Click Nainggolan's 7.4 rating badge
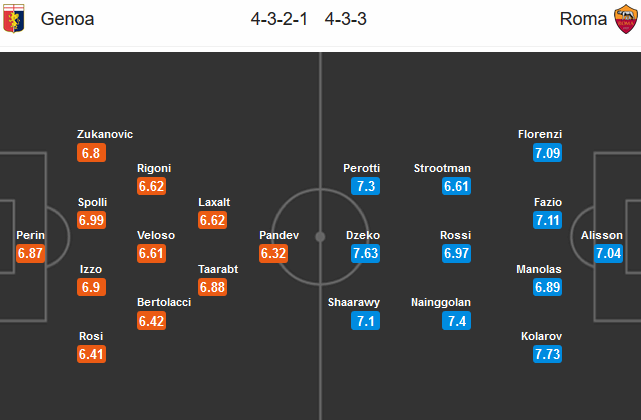The image size is (641, 420). pos(456,321)
